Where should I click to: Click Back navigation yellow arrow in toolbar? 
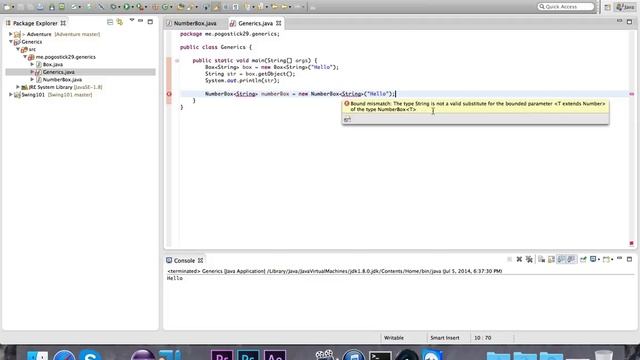(275, 7)
